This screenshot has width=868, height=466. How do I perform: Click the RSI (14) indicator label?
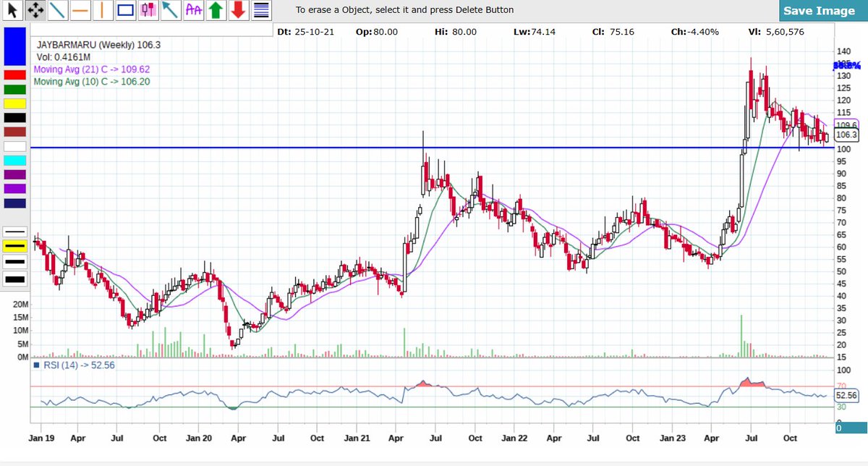75,365
